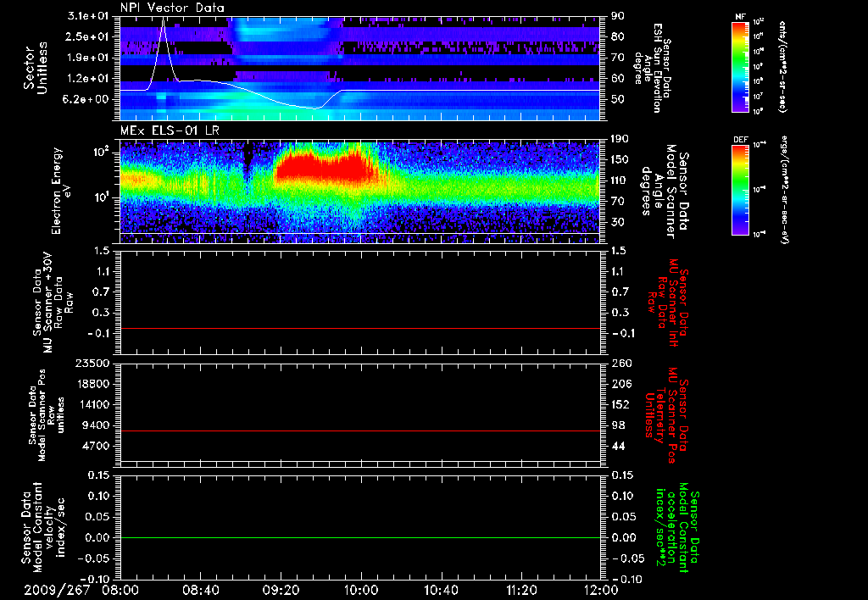The width and height of the screenshot is (868, 600).
Task: Select the "12:00" time axis label
Action: coord(601,590)
